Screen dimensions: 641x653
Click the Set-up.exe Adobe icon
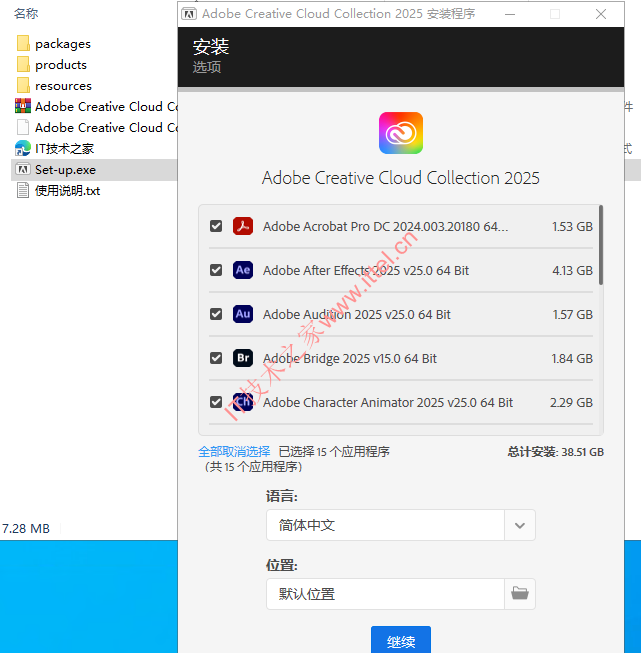[23, 169]
